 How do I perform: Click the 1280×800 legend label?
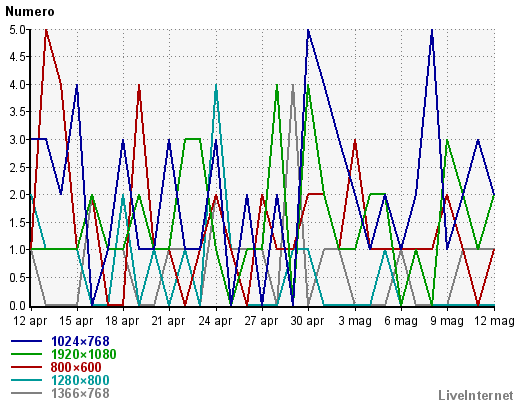click(x=80, y=380)
